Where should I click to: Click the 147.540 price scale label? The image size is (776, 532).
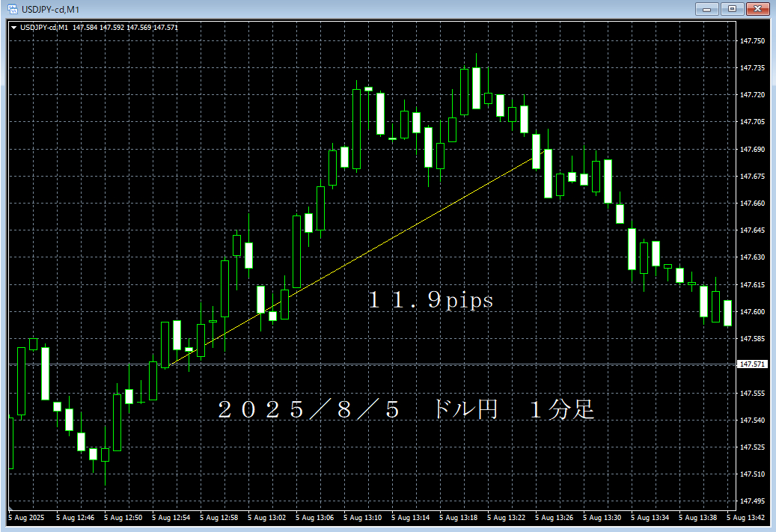click(752, 421)
